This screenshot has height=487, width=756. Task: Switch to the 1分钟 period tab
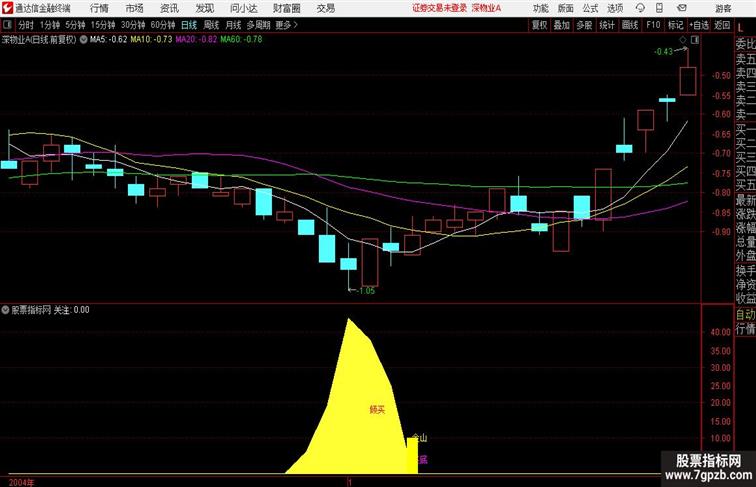pos(50,25)
